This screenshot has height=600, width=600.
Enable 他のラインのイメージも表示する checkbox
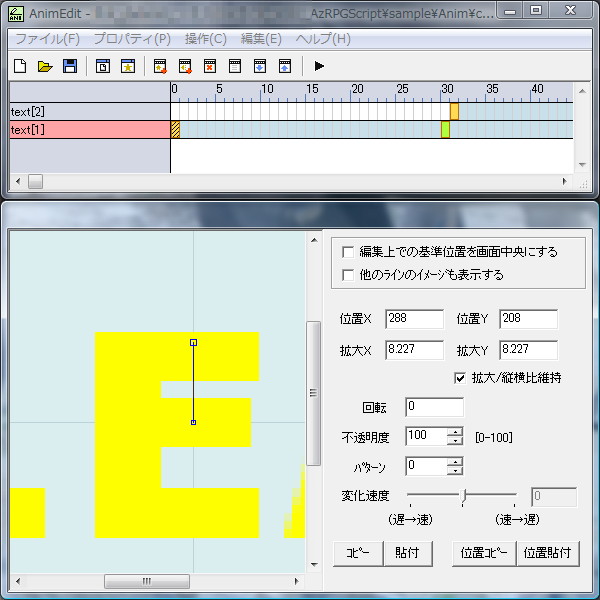click(x=348, y=275)
